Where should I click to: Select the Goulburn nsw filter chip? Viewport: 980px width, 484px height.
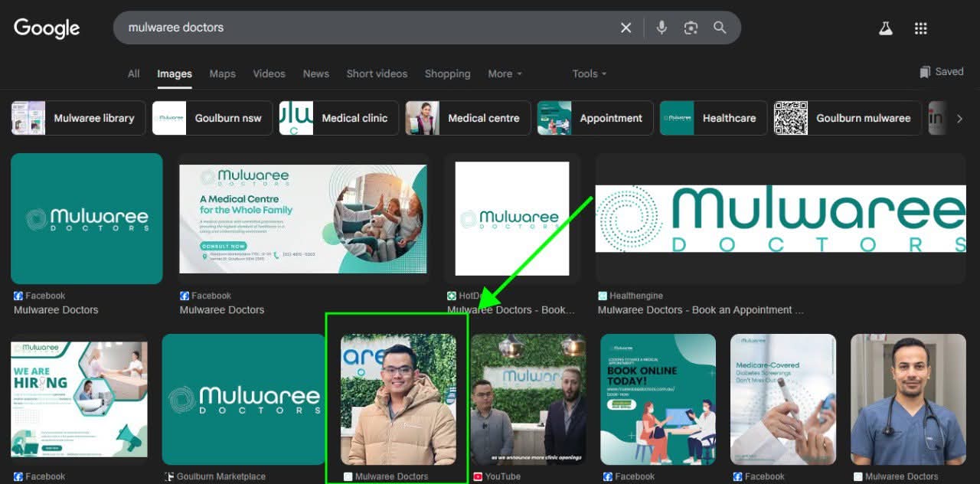[x=212, y=118]
